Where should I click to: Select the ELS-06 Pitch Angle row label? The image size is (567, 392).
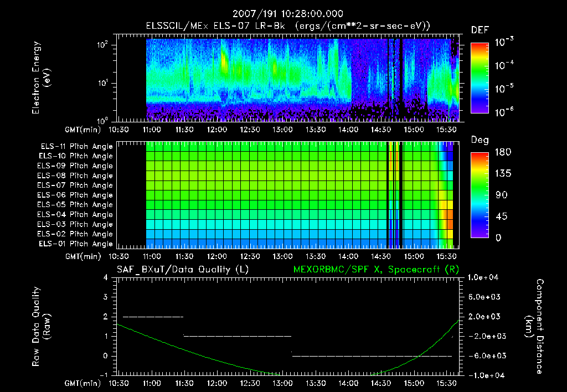coord(75,195)
